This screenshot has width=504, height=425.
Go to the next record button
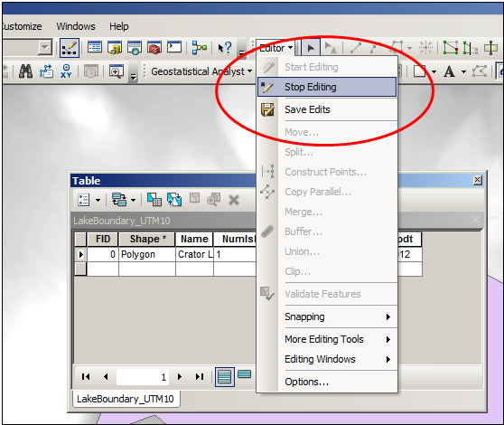180,376
